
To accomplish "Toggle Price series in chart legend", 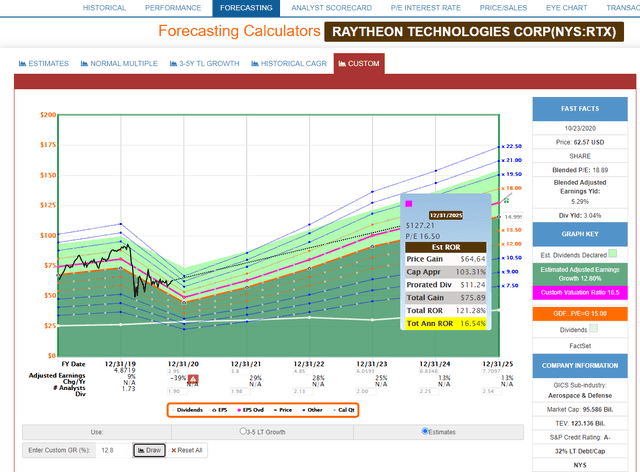I will [282, 410].
